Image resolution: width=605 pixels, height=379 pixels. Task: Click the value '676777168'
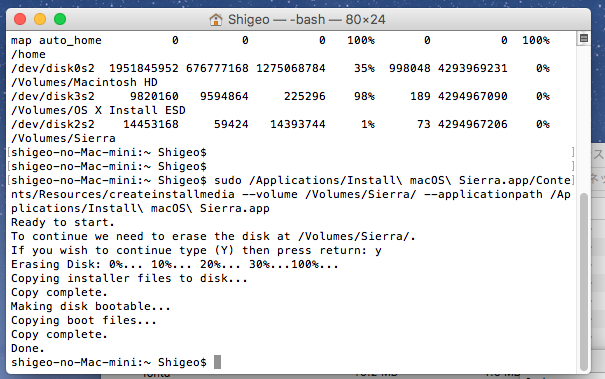tap(217, 68)
